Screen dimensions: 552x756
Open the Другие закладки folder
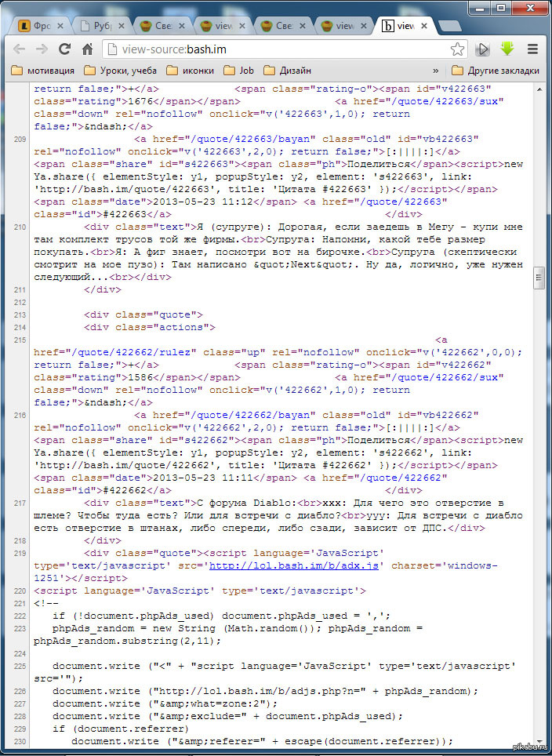(x=496, y=71)
